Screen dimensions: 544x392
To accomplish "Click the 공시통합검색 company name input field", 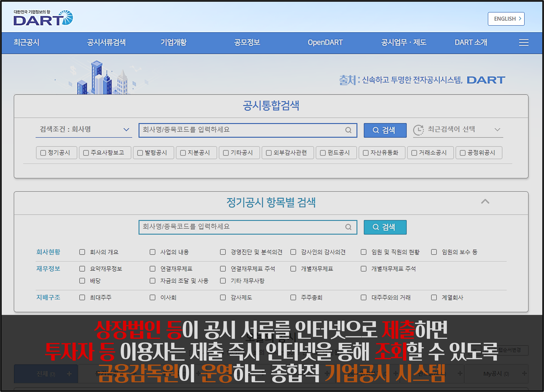I will 240,130.
